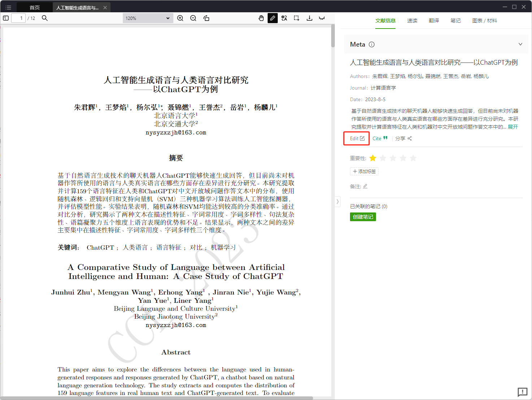
Task: Click the Meta info circle icon
Action: (x=372, y=44)
